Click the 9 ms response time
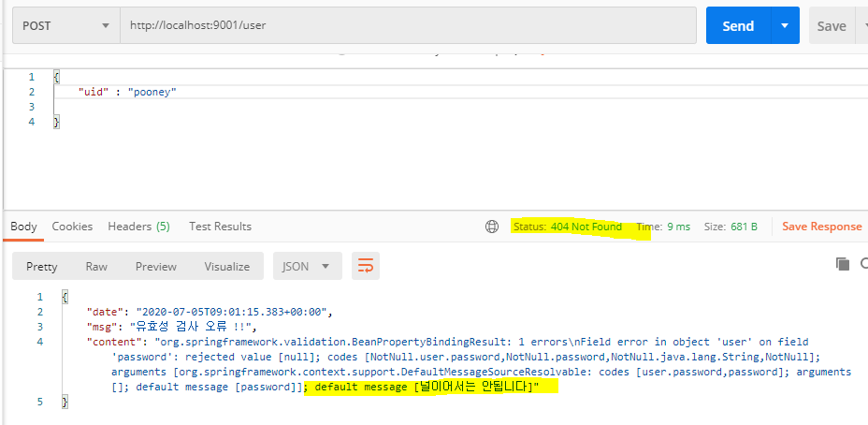 click(x=679, y=227)
